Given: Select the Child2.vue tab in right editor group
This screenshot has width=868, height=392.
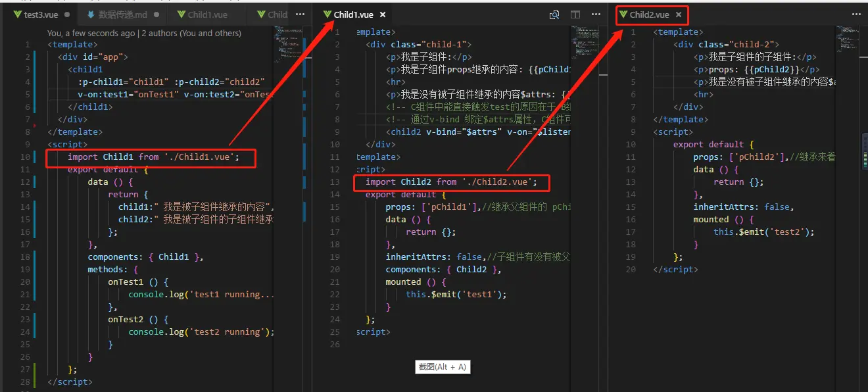Looking at the screenshot, I should click(x=649, y=14).
